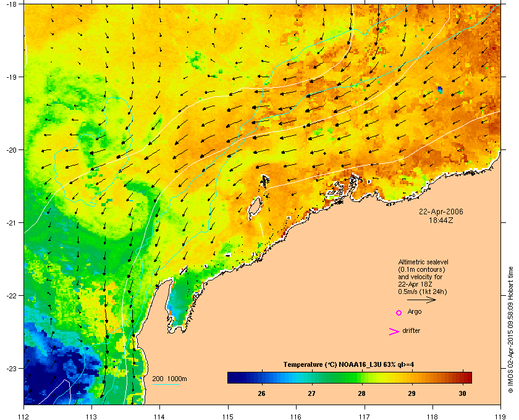Click the '200 1000m' depth contour label
Screen dimensions: 519x420
tap(169, 379)
